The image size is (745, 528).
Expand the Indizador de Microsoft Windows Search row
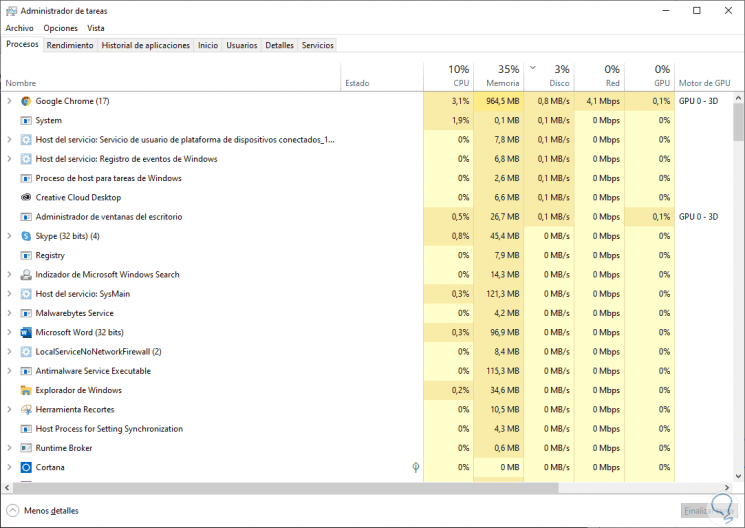click(9, 275)
